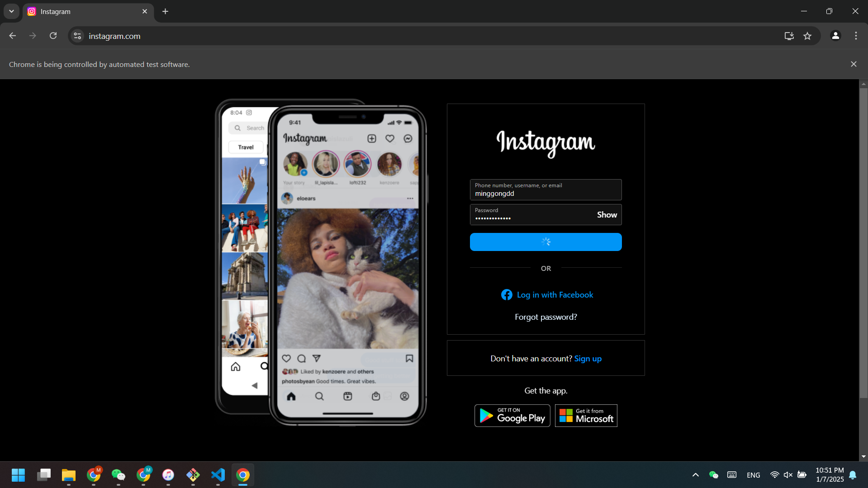868x488 pixels.
Task: Open Wi-Fi network settings in tray
Action: (x=774, y=475)
